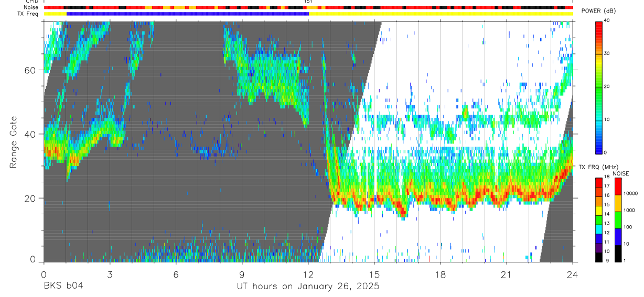The image size is (644, 297).
Task: Select the 'POWER (dB)' legend title
Action: coord(598,11)
